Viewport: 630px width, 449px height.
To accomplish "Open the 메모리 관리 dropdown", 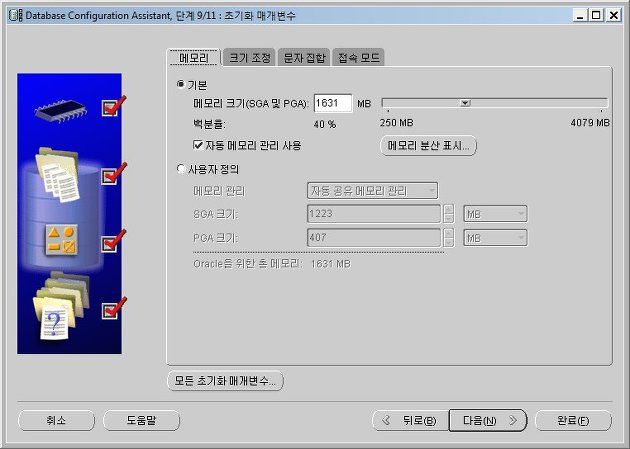I will tap(372, 191).
